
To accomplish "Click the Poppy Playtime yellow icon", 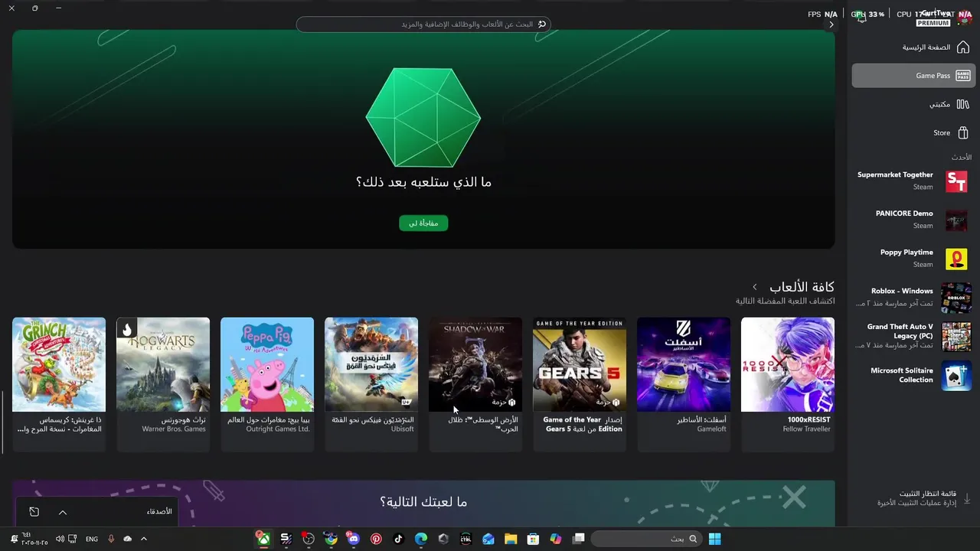I will click(956, 259).
